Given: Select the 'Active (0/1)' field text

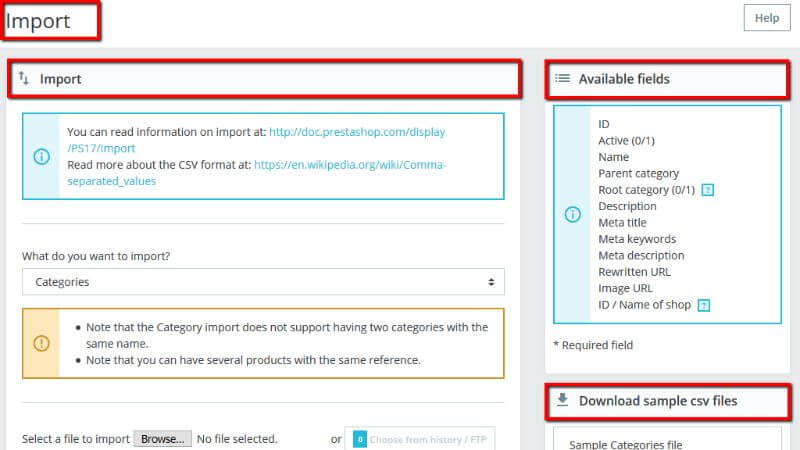Looking at the screenshot, I should click(x=626, y=140).
